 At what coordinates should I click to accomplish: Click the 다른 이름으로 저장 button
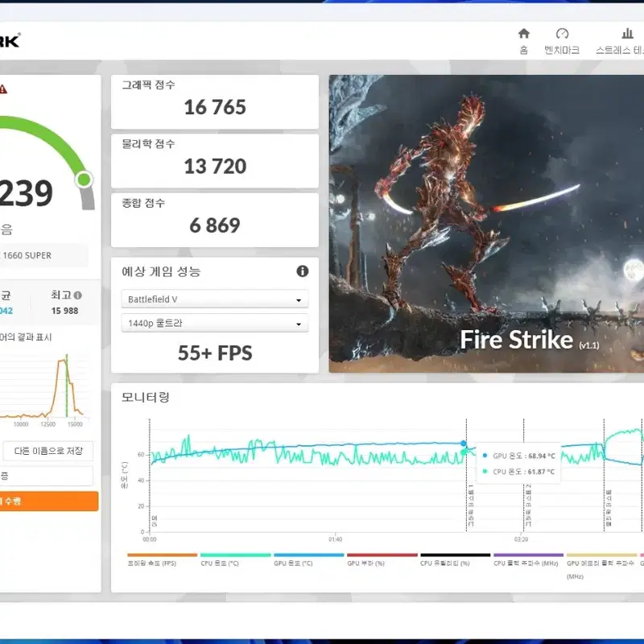47,451
